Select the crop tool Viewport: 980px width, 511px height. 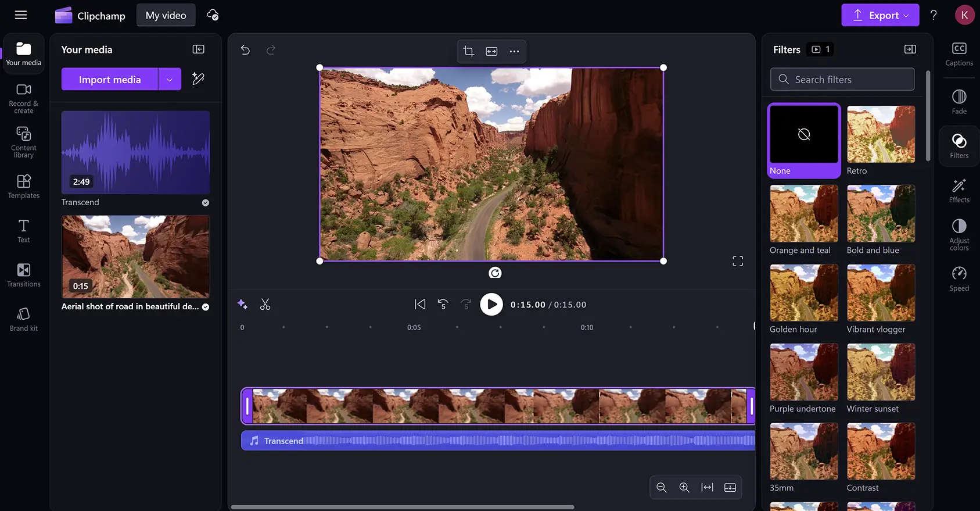pos(469,51)
